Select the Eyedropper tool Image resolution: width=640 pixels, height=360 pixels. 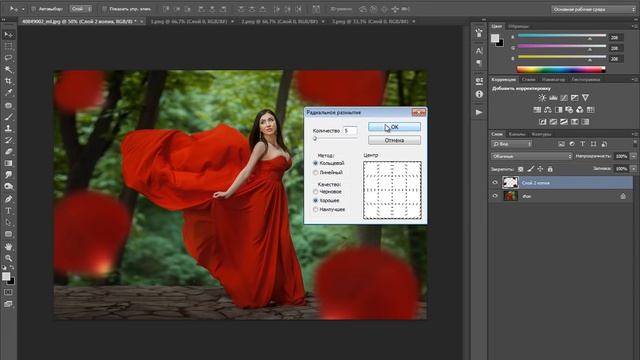point(8,93)
